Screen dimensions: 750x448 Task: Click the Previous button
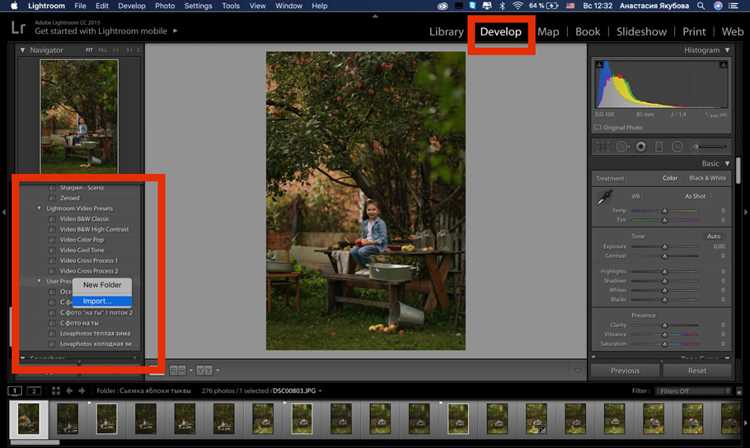(x=625, y=371)
